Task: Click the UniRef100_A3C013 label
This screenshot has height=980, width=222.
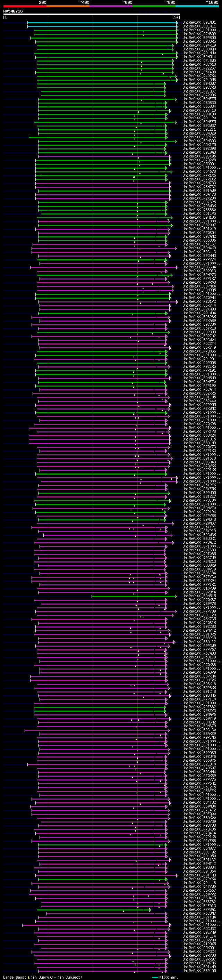Action: point(199,64)
